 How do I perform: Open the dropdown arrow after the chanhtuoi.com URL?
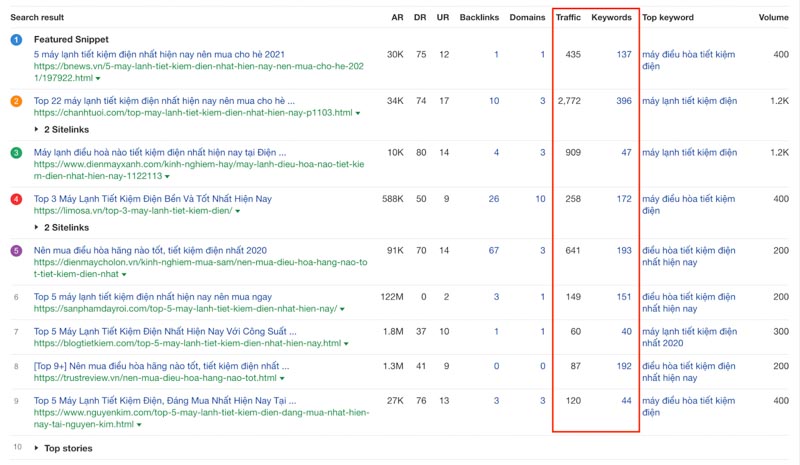[x=359, y=114]
